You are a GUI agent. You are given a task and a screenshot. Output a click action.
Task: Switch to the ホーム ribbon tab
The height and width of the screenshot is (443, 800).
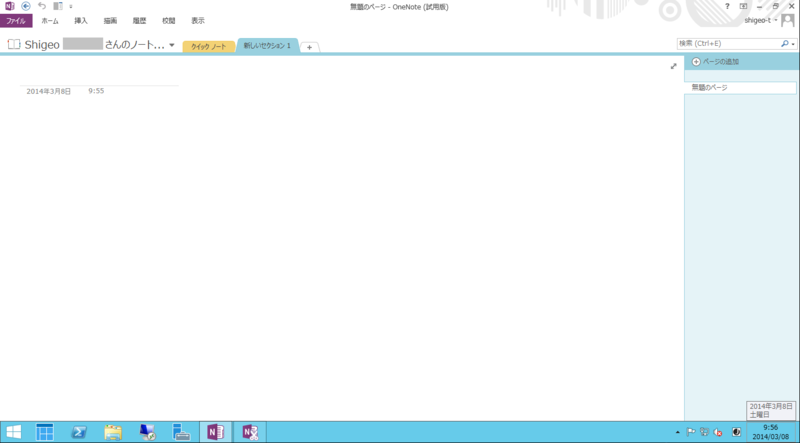tap(50, 21)
